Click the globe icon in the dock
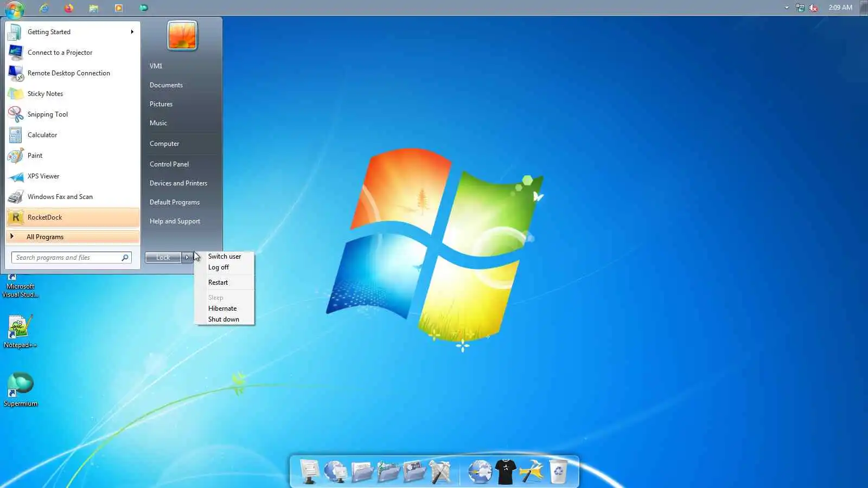Screen dimensions: 868x488 [x=480, y=472]
